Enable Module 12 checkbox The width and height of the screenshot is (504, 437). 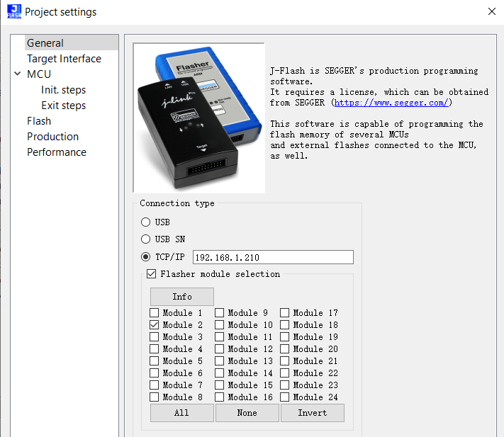[220, 348]
